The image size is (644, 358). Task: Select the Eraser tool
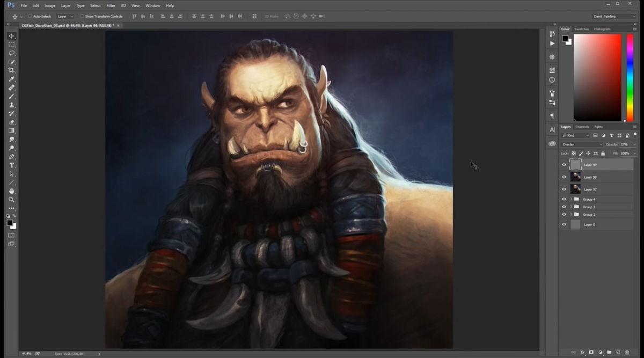click(12, 122)
